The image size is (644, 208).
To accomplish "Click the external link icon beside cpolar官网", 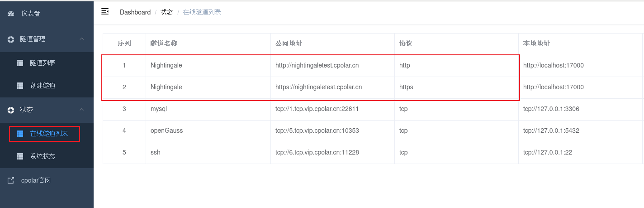I will point(11,180).
